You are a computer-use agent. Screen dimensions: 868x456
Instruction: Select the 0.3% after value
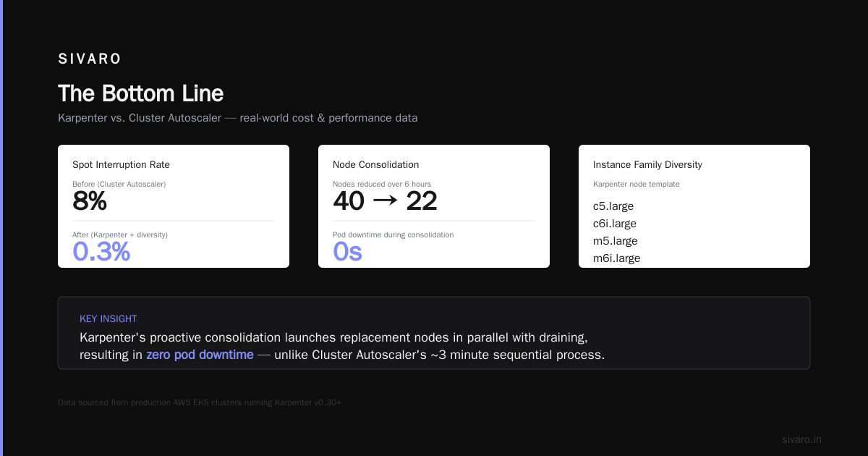101,251
